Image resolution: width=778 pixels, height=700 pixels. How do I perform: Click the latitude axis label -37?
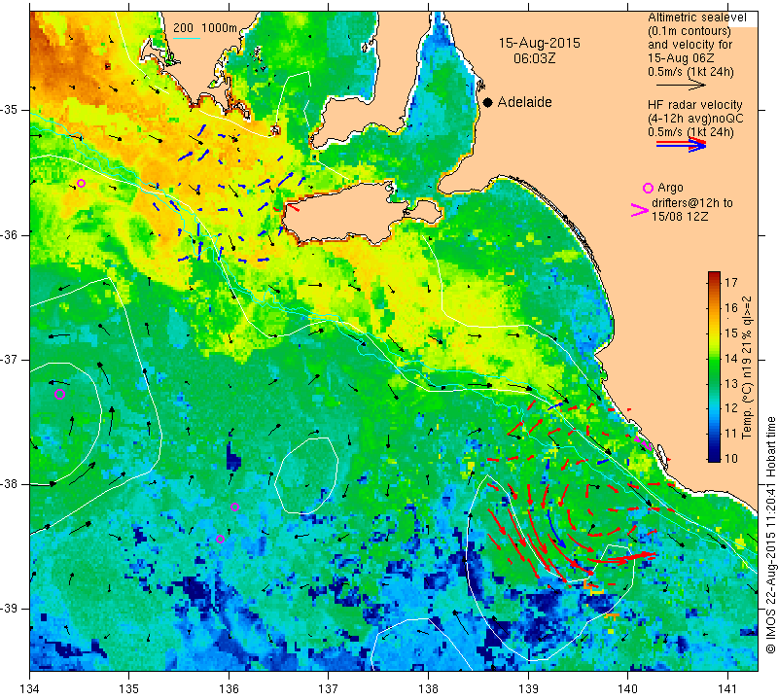(11, 359)
